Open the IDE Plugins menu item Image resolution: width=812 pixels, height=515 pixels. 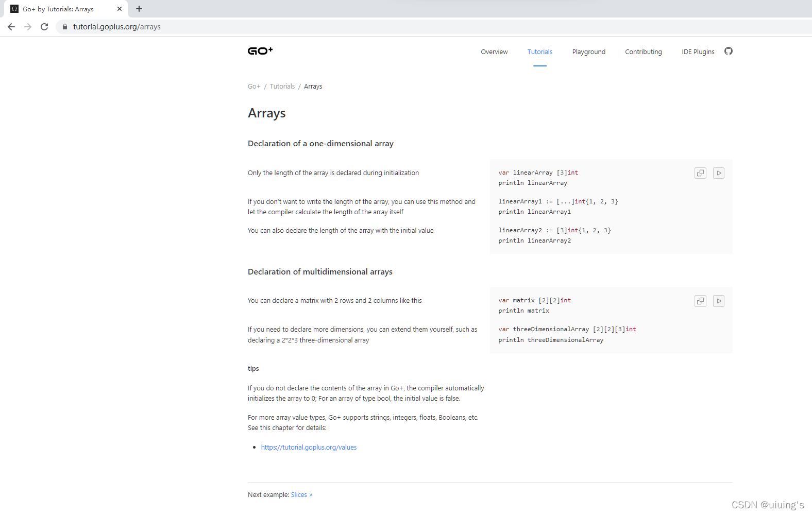coord(698,52)
